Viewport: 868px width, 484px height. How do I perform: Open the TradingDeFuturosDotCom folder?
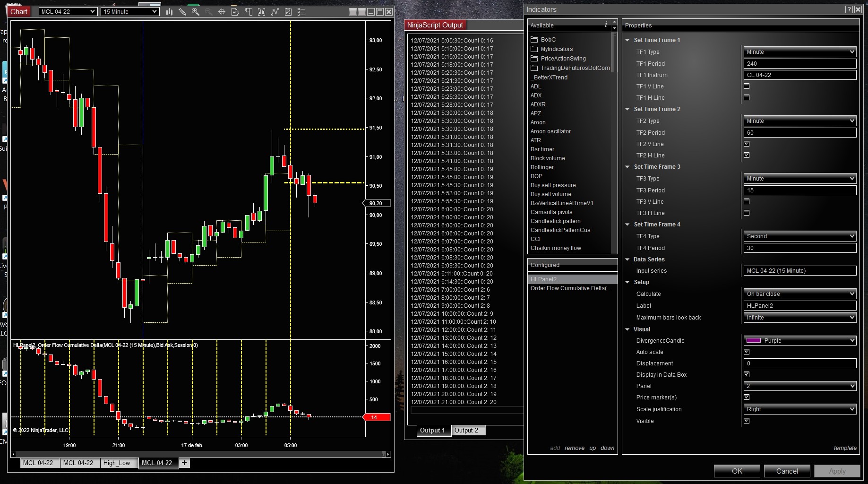coord(570,68)
